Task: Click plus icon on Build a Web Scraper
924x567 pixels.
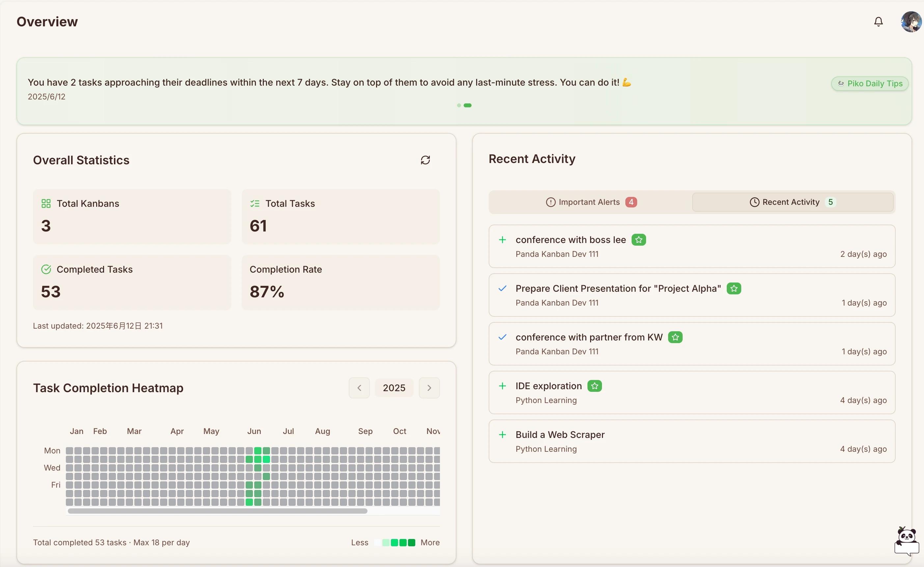Action: click(503, 435)
